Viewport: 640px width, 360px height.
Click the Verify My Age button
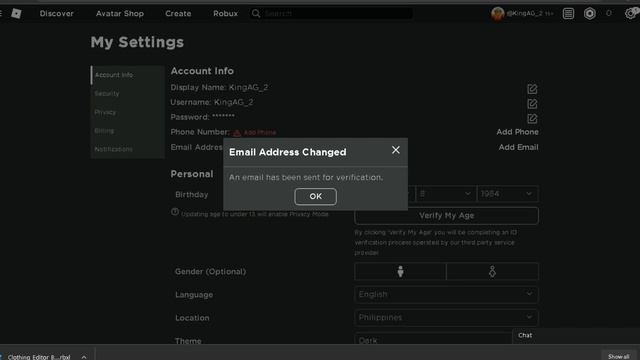[447, 216]
